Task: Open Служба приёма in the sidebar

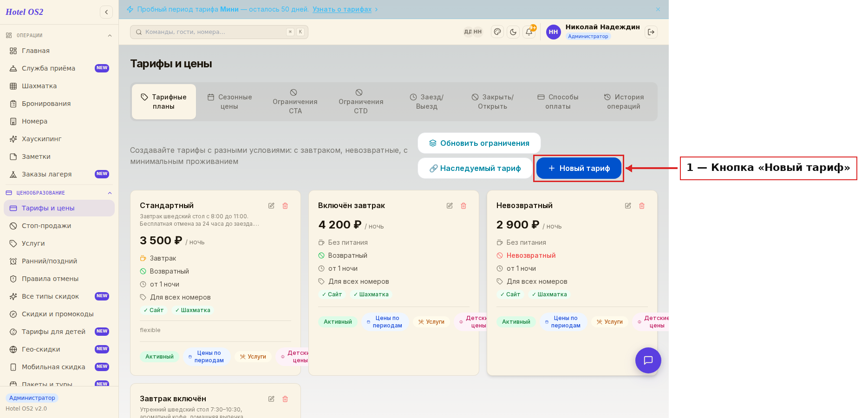Action: (59, 68)
